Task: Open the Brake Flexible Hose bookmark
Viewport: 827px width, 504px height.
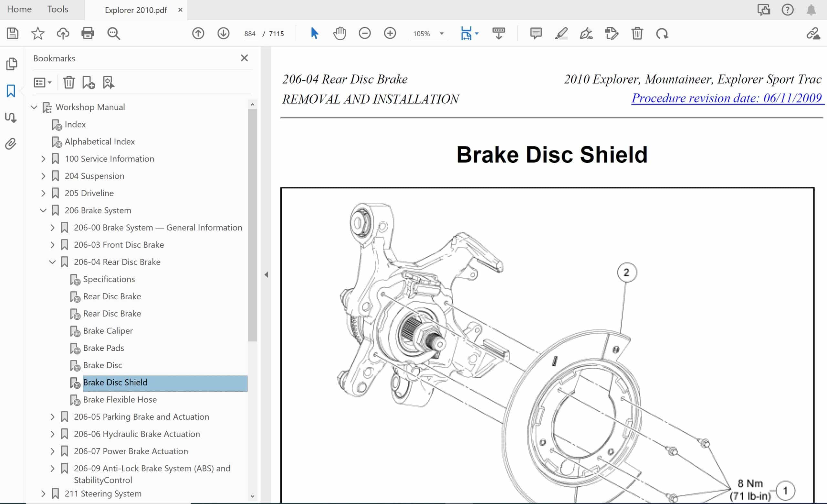Action: [x=120, y=400]
